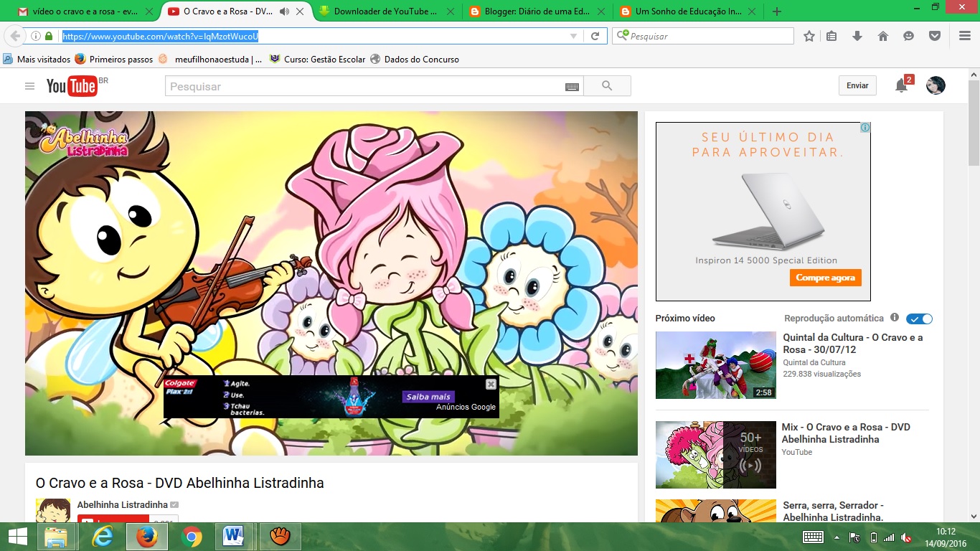Switch to Downloader de YouTube tab
The image size is (980, 551).
pyautogui.click(x=386, y=11)
